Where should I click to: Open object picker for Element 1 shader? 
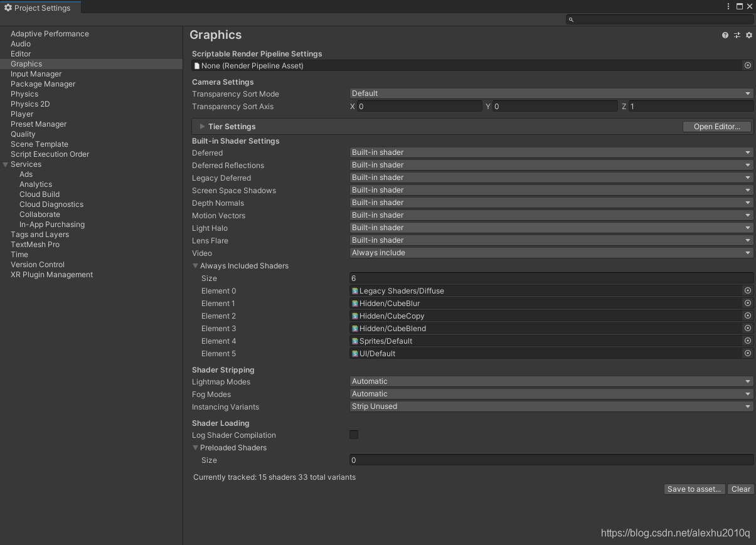748,303
